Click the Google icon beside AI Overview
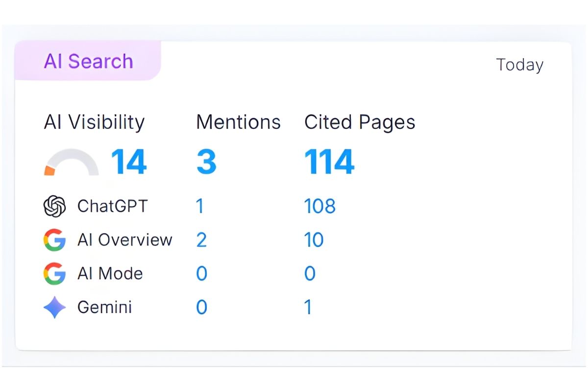Viewport: 588px width, 392px height. 54,240
